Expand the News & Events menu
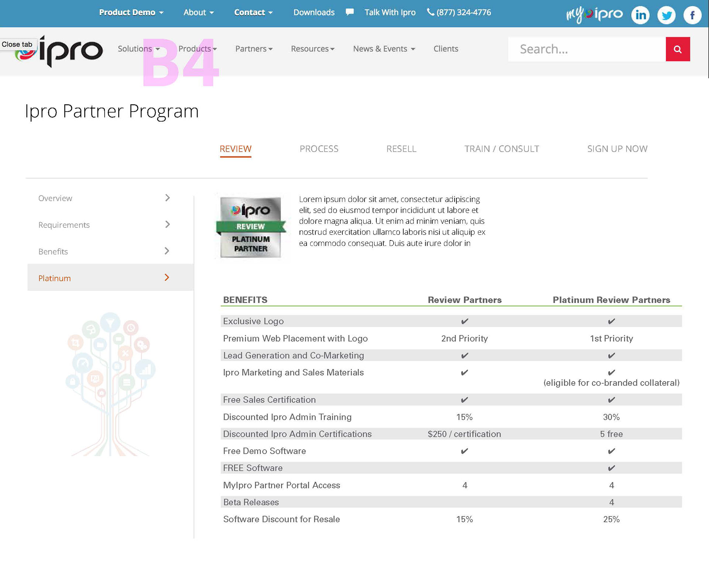The height and width of the screenshot is (588, 709). [384, 49]
